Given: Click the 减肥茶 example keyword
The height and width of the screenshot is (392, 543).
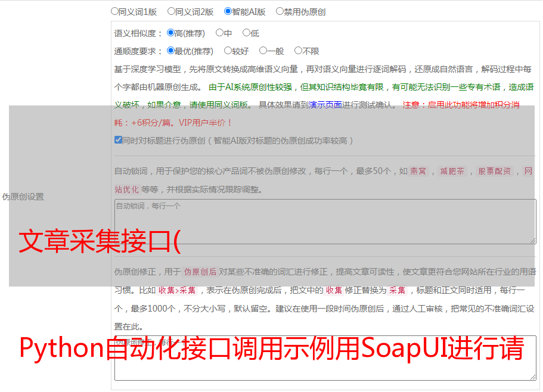Looking at the screenshot, I should pyautogui.click(x=452, y=171).
